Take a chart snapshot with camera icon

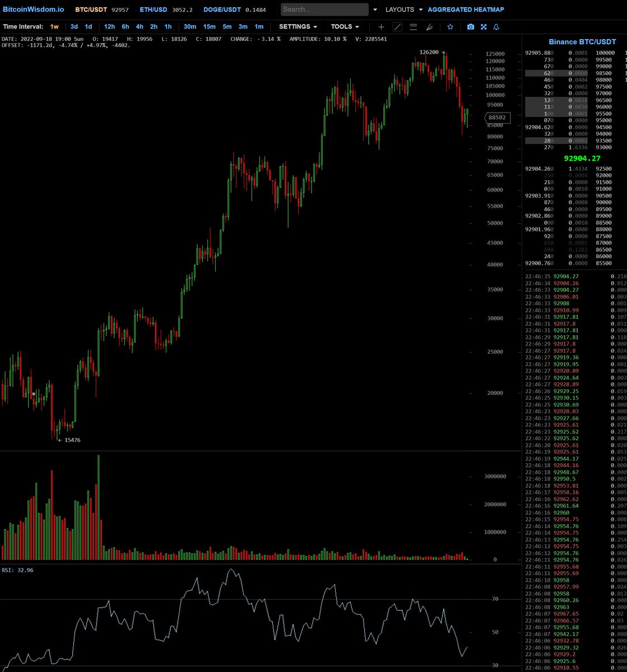coord(471,26)
